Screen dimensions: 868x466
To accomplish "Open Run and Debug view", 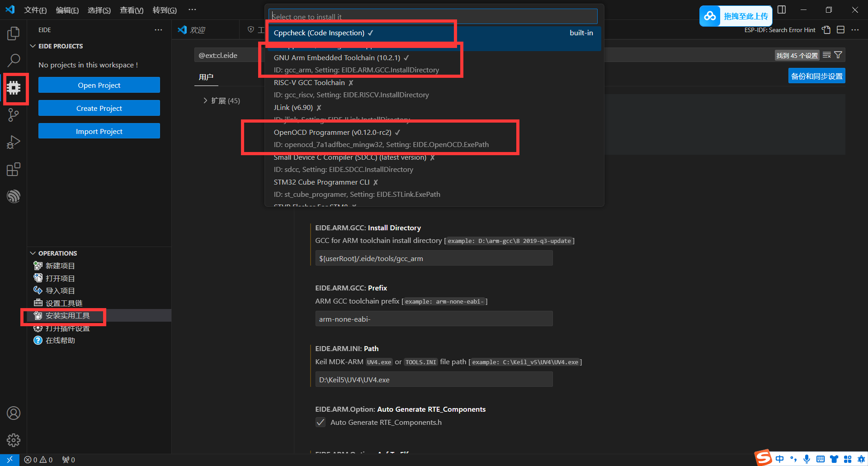I will 14,142.
